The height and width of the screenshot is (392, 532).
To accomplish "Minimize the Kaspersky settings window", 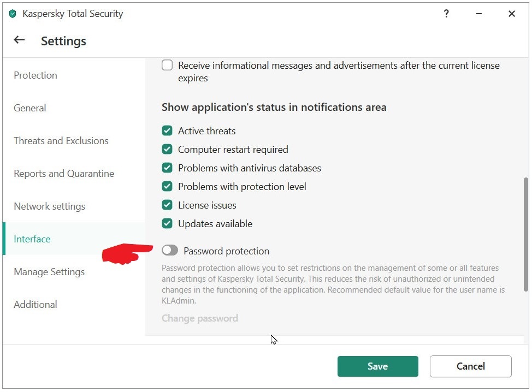I will (x=479, y=14).
